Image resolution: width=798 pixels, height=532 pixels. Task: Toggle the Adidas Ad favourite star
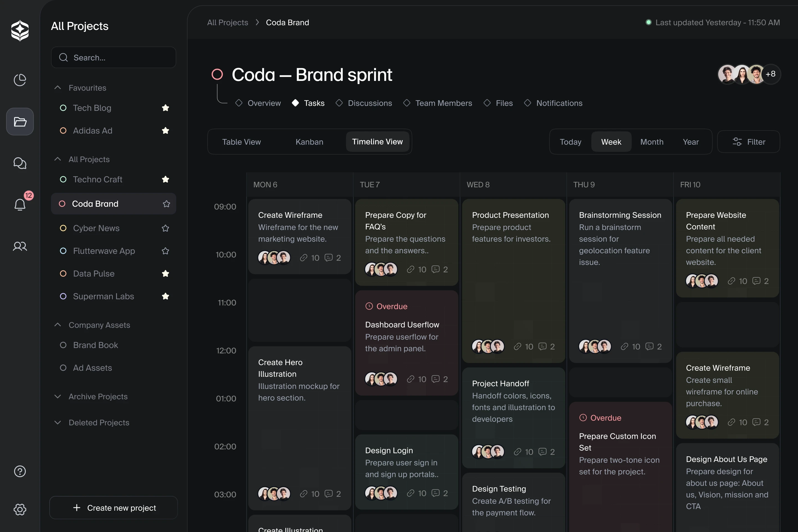pyautogui.click(x=166, y=131)
